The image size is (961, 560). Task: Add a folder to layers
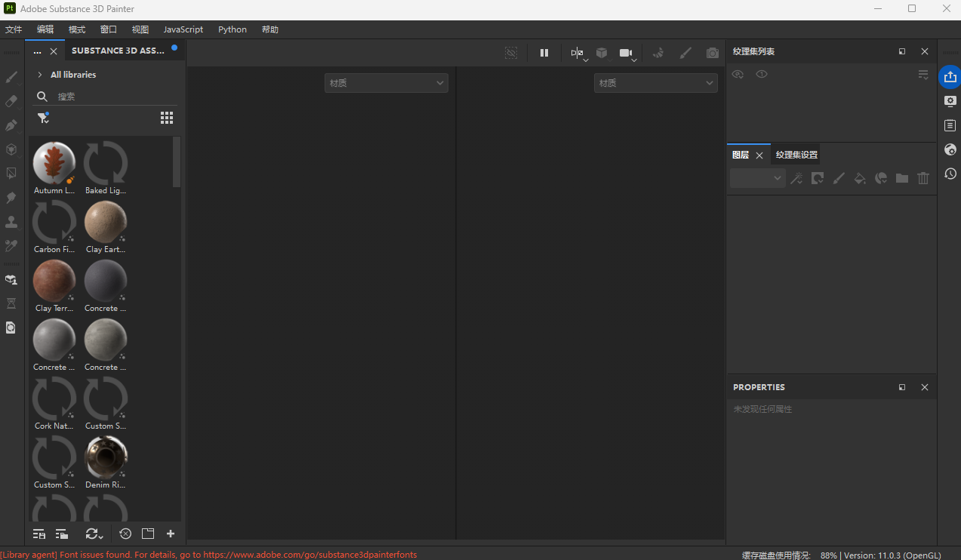pos(902,178)
